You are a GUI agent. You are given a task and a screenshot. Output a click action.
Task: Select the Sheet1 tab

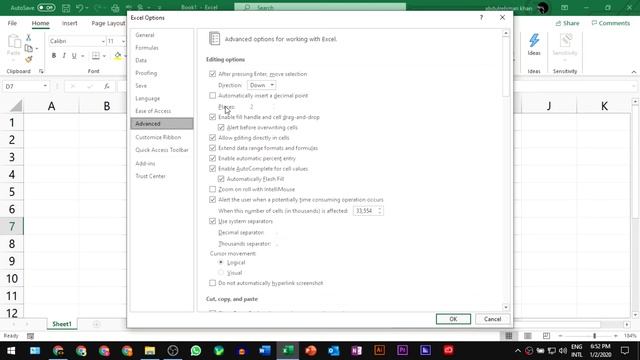point(62,324)
